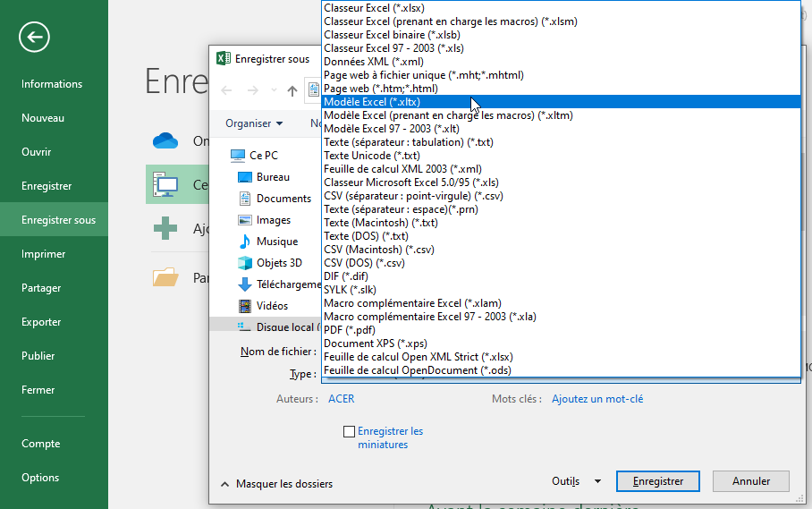Go up one folder level with up arrow
Image resolution: width=812 pixels, height=509 pixels.
[x=292, y=91]
